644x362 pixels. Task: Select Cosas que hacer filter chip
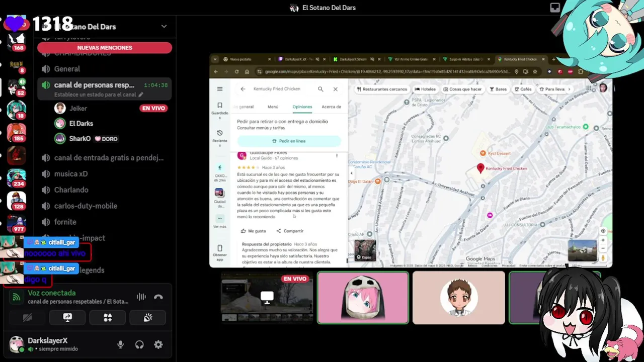tap(463, 89)
